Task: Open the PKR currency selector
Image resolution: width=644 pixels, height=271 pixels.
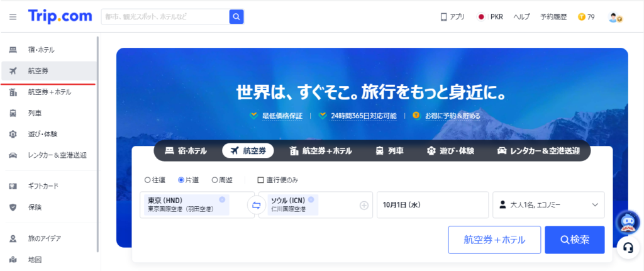Action: [491, 17]
